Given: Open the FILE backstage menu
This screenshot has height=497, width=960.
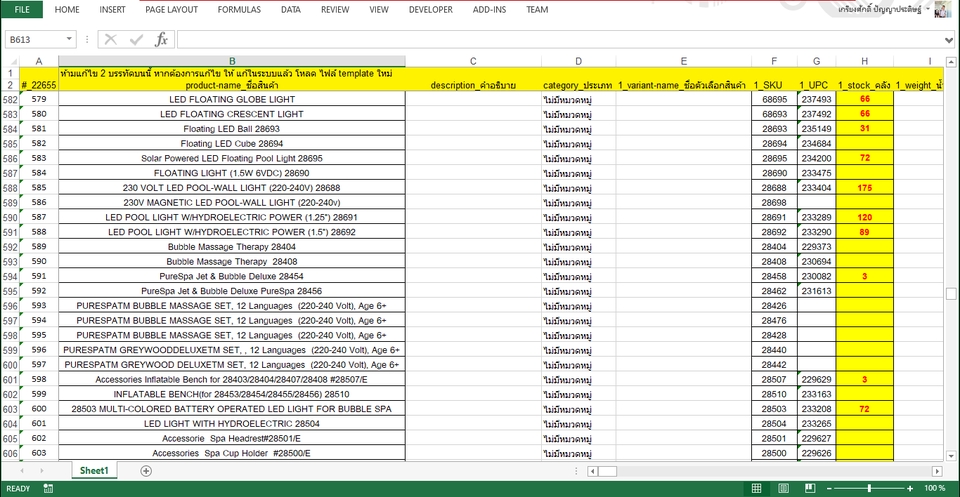Looking at the screenshot, I should (x=21, y=9).
